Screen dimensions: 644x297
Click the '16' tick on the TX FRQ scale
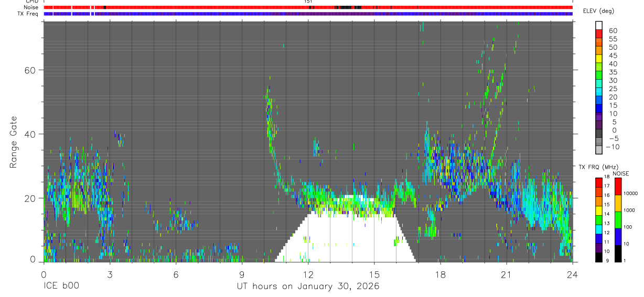608,195
